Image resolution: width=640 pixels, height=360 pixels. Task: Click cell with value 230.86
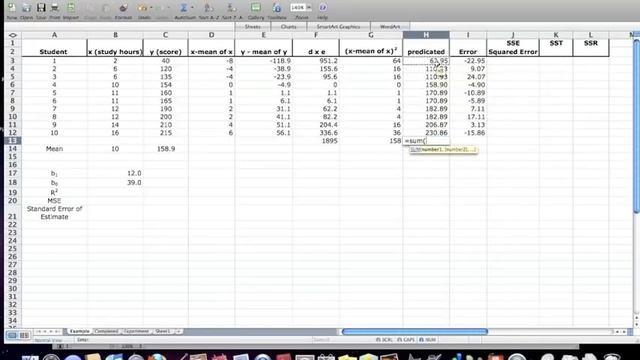coord(426,133)
